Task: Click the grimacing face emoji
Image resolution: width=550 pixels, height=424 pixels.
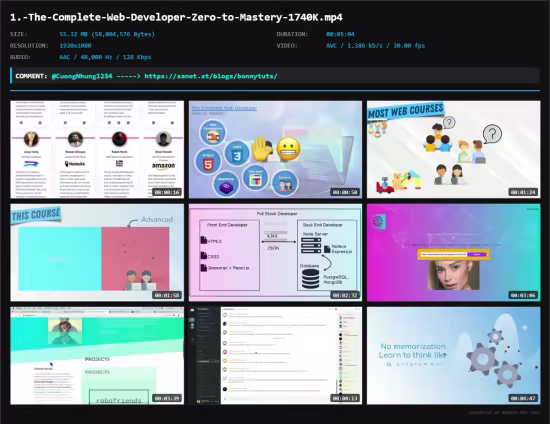Action: click(288, 149)
